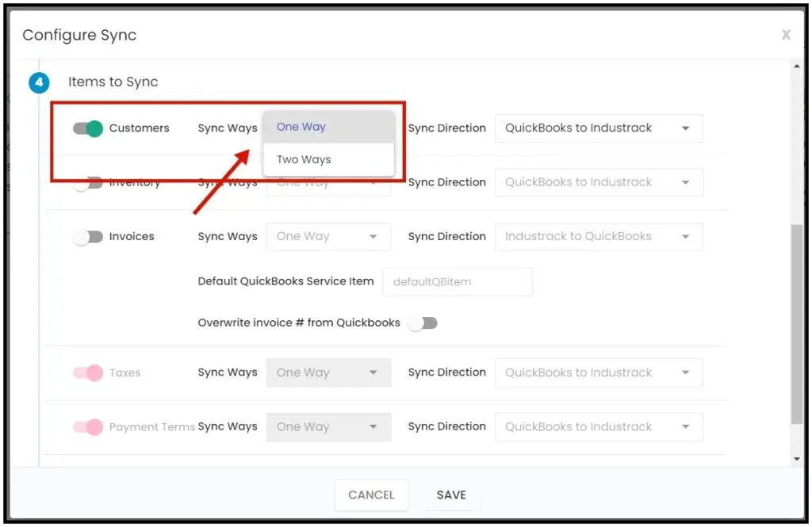Viewport: 812px width, 527px height.
Task: Close the Configure Sync dialog
Action: (786, 35)
